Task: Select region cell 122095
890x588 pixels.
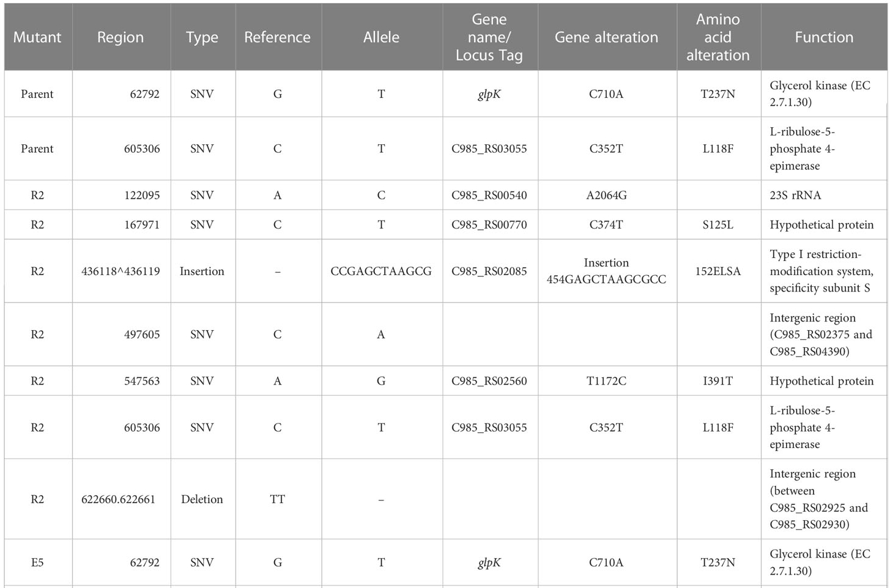Action: [141, 195]
